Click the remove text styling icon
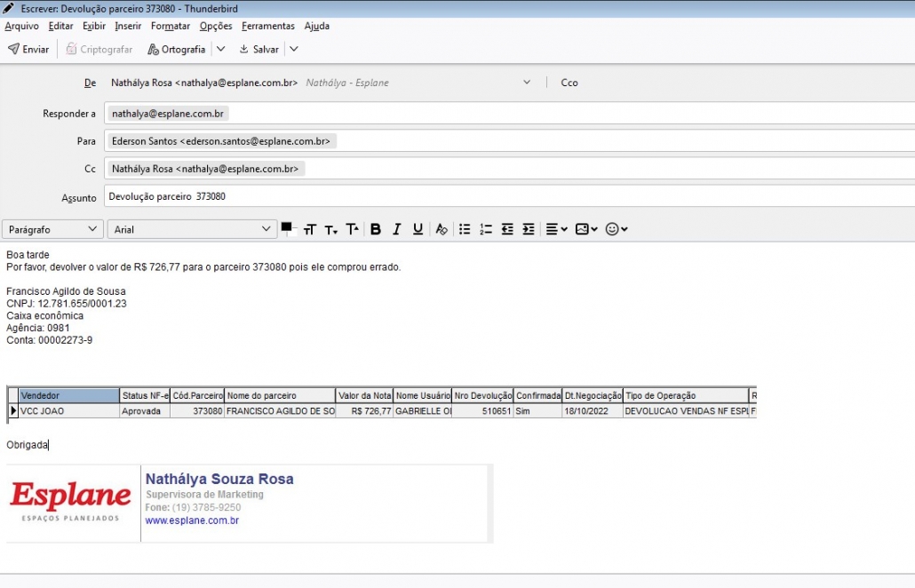Image resolution: width=915 pixels, height=588 pixels. [442, 229]
